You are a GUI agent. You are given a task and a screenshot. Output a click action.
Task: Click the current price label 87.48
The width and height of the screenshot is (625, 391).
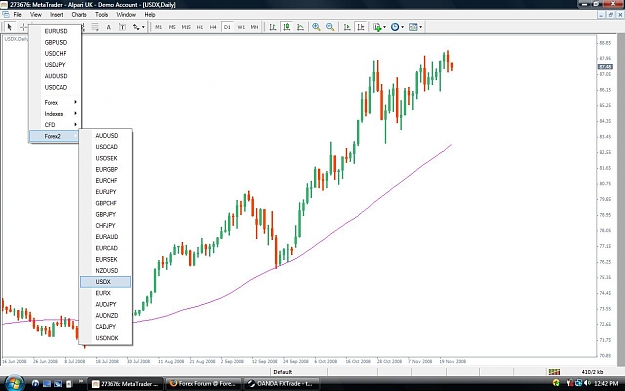coord(605,67)
